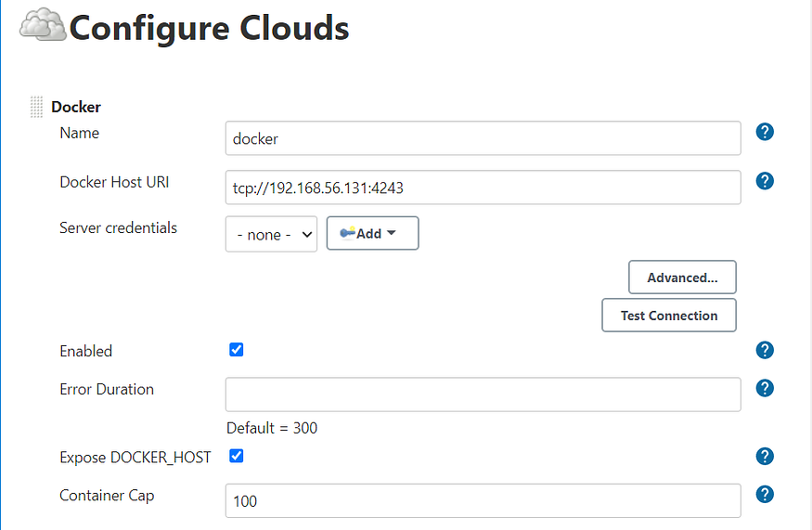The image size is (812, 530).
Task: Open help for Container Cap
Action: tap(765, 494)
